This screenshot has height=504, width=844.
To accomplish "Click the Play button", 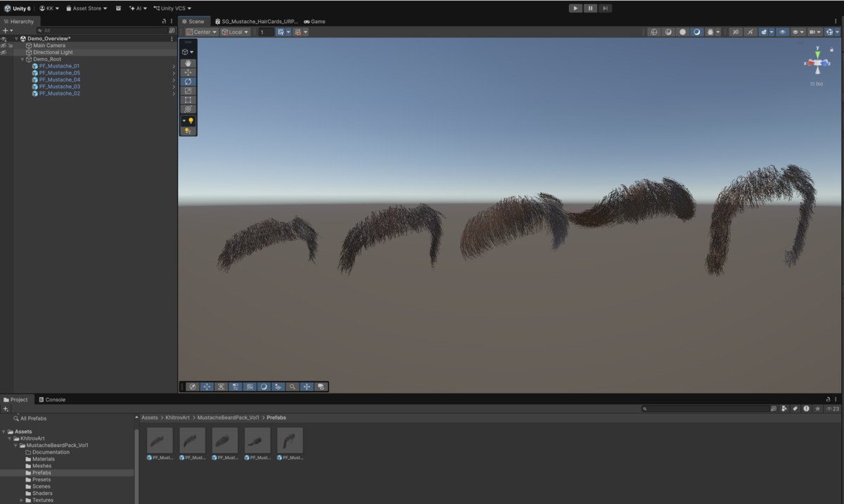I will 575,8.
